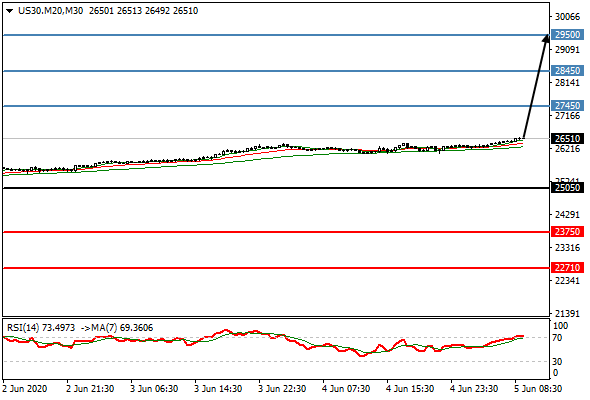The width and height of the screenshot is (590, 400).
Task: Select the RSI(14) 73.4973 indicator label
Action: coord(41,328)
